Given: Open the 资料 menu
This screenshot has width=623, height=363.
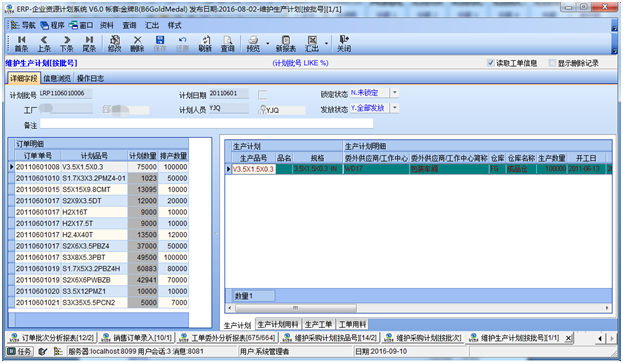Looking at the screenshot, I should (106, 25).
